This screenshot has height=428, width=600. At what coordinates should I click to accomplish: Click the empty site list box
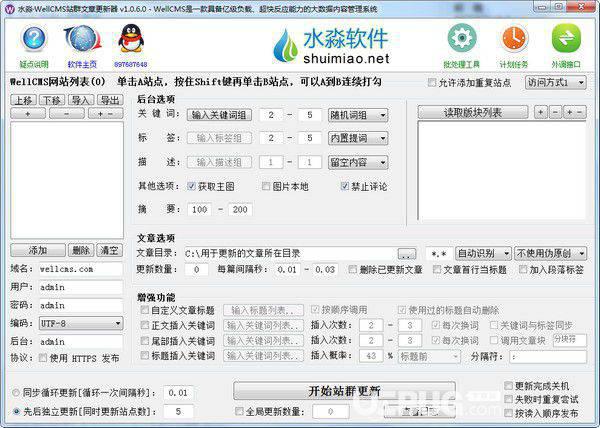coord(67,180)
